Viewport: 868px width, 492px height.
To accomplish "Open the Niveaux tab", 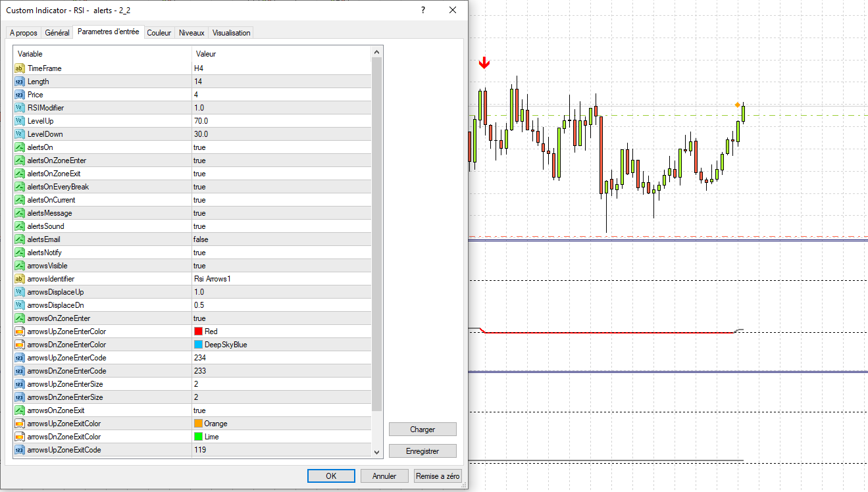I will (191, 33).
